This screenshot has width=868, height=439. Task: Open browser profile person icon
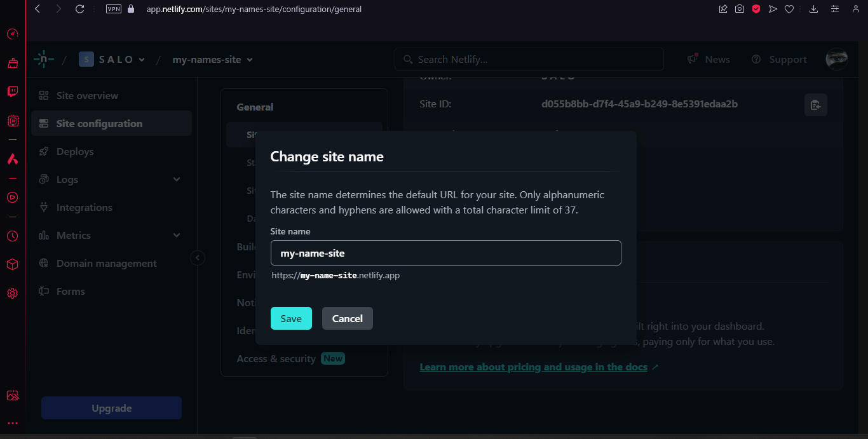855,9
